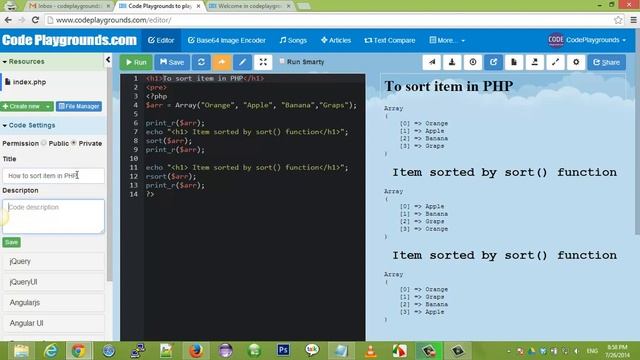Expand the More dropdown in the navbar

point(447,40)
